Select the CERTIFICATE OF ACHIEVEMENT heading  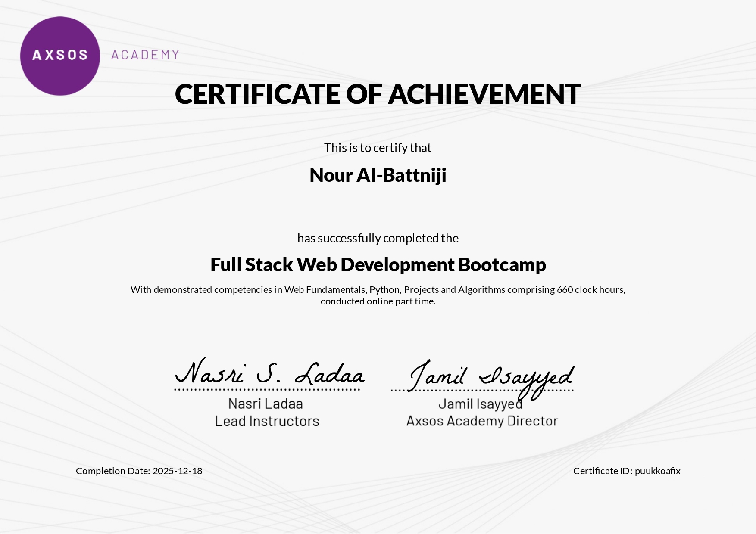378,94
